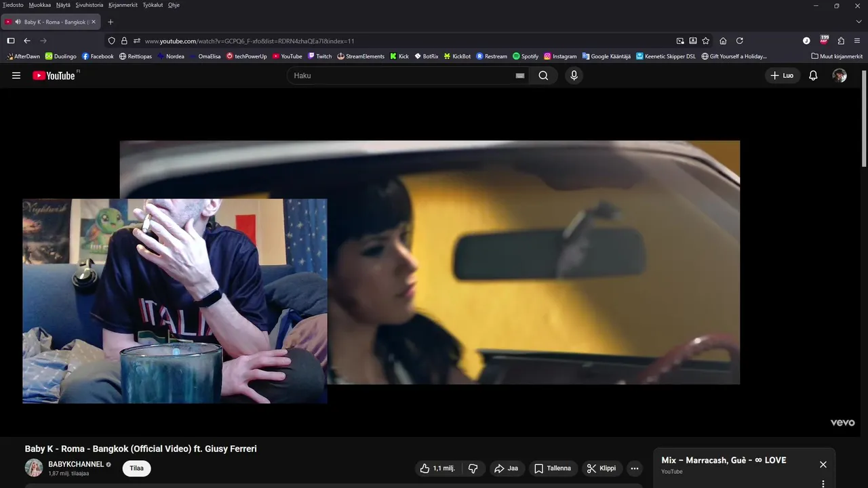The image size is (868, 488).
Task: Click the Mix – Marracash, Guè playlist title
Action: pyautogui.click(x=724, y=460)
